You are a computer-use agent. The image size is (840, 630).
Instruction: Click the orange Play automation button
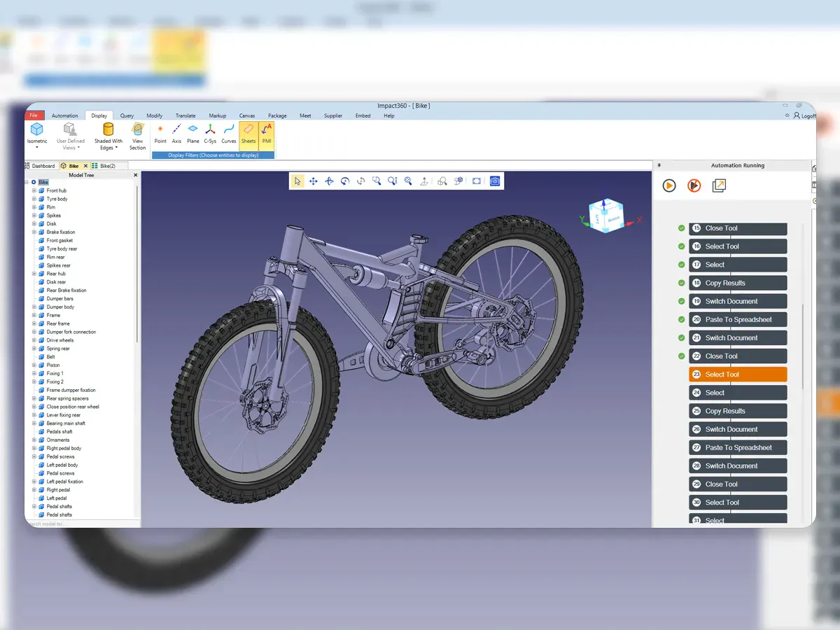click(x=669, y=185)
